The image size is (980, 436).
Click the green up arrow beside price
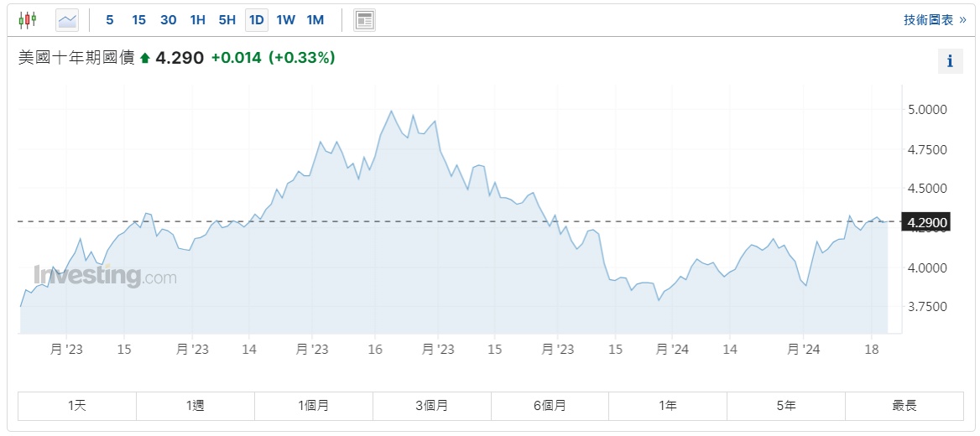tap(144, 58)
